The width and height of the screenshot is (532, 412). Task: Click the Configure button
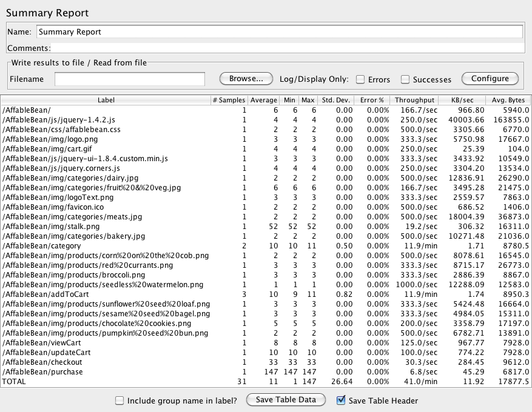coord(490,79)
